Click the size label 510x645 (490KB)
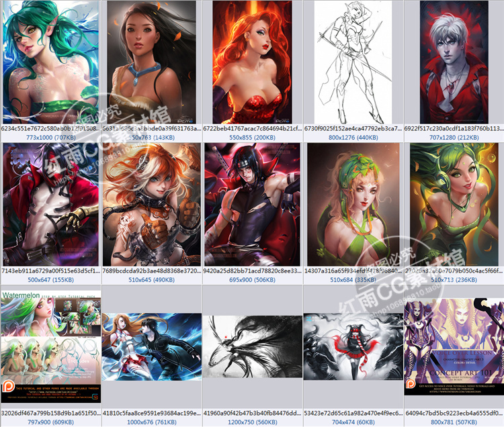Screen dimensions: 504x427 coord(151,280)
